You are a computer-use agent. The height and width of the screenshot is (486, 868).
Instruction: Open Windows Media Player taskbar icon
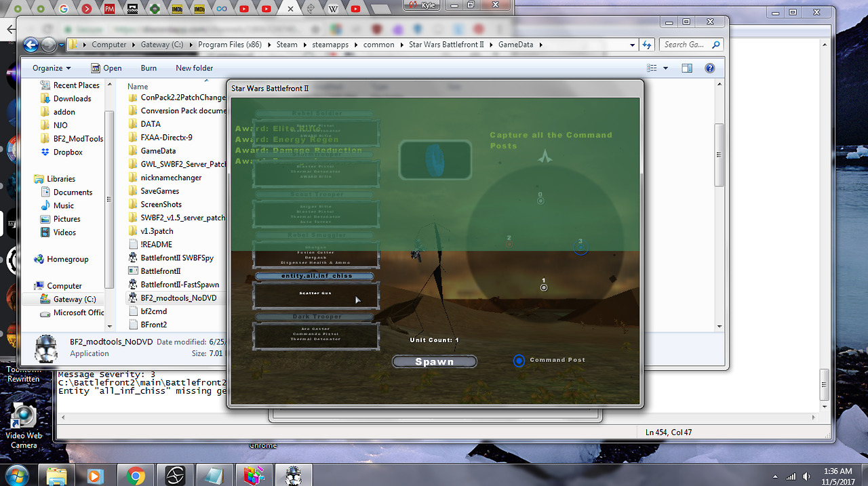point(96,475)
